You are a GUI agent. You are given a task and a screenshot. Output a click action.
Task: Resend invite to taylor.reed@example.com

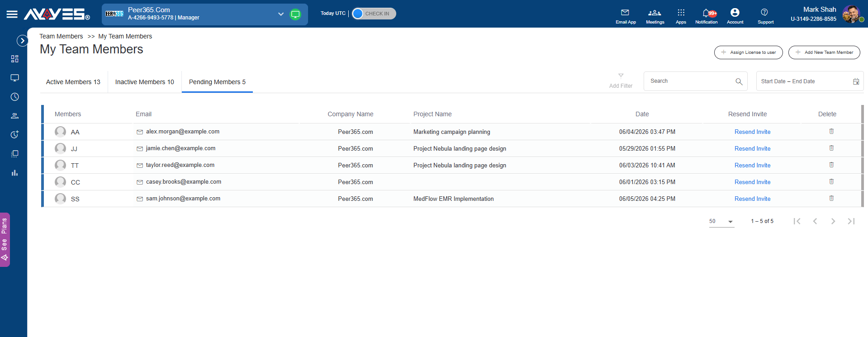click(752, 166)
